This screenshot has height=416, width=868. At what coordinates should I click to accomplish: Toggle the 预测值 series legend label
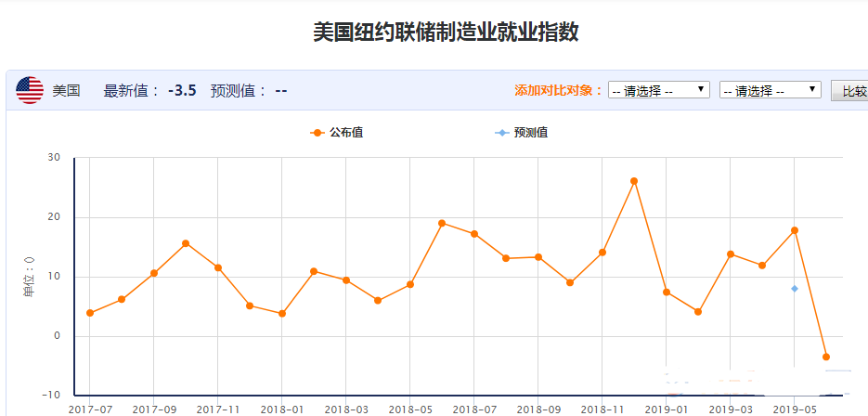(531, 133)
